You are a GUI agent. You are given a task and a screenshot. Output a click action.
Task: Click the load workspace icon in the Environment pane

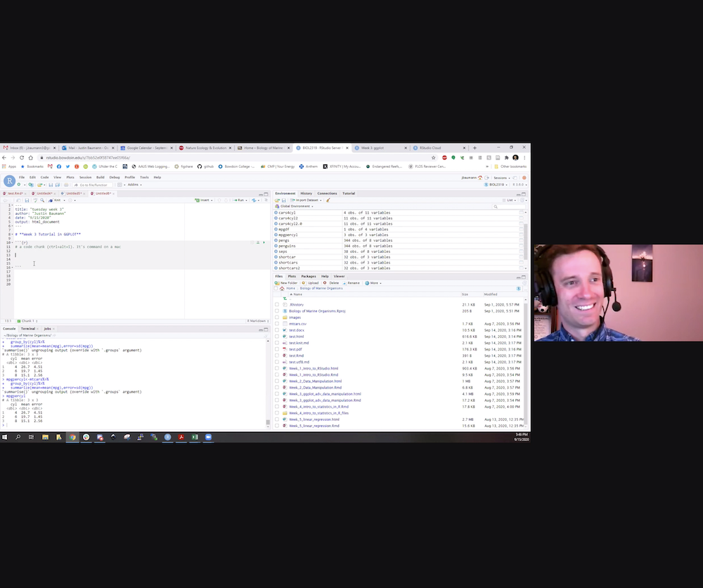click(x=278, y=200)
